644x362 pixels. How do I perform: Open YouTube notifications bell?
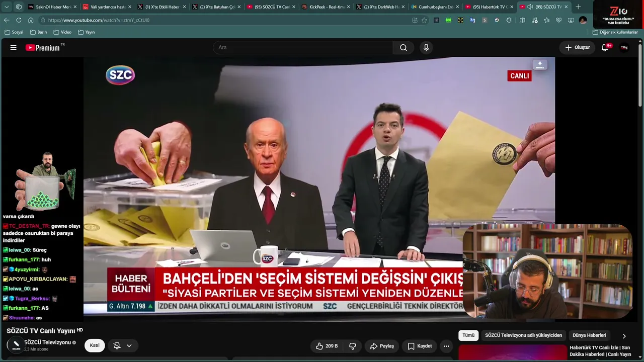coord(605,47)
